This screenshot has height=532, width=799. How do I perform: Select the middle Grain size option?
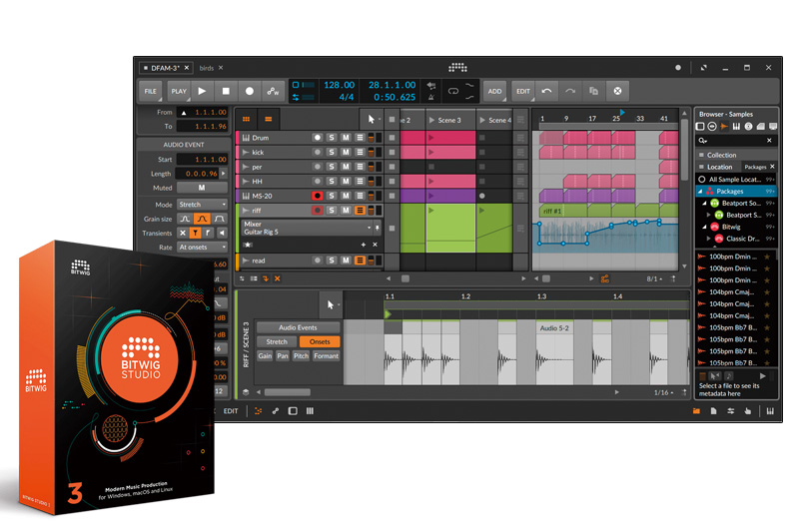202,219
